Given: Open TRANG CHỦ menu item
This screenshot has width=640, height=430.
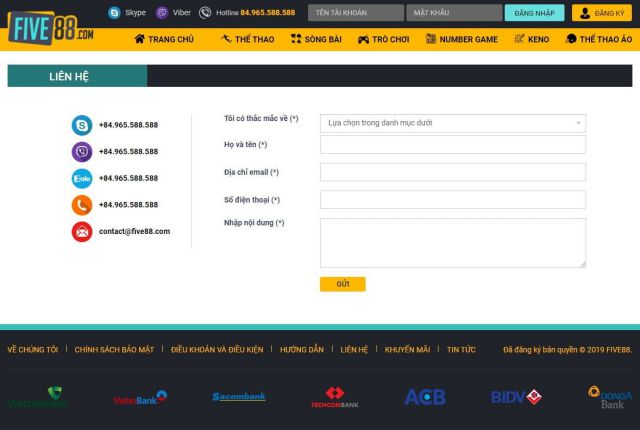Looking at the screenshot, I should [x=164, y=39].
